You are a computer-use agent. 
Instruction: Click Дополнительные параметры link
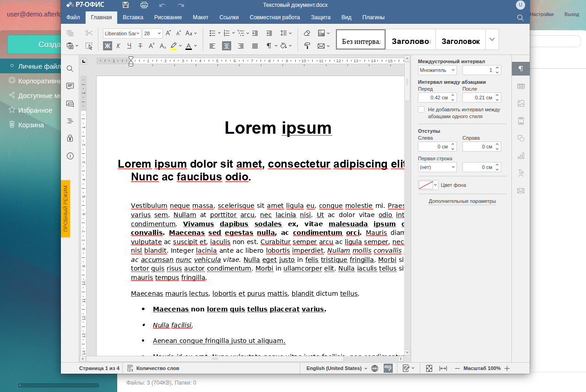coord(462,201)
